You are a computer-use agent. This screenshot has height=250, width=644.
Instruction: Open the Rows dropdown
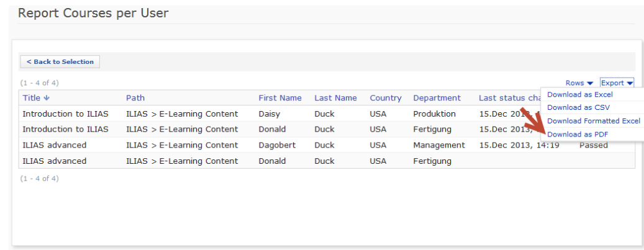[x=579, y=83]
